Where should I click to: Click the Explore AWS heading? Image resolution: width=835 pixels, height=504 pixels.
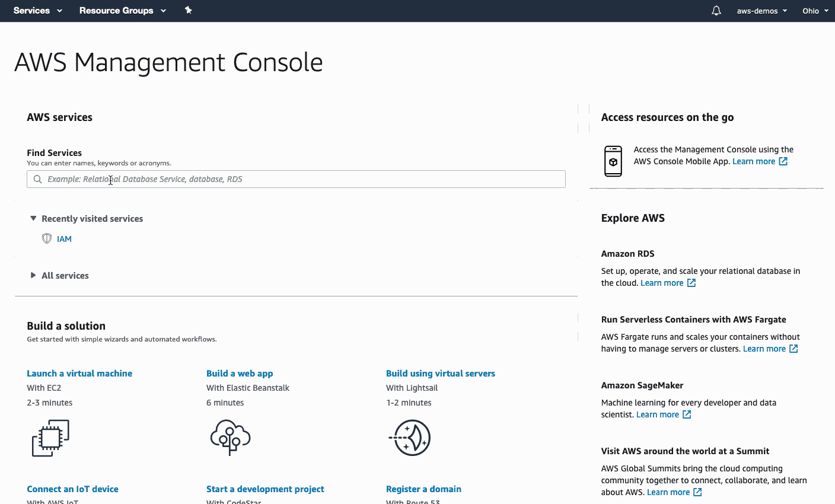pos(633,218)
